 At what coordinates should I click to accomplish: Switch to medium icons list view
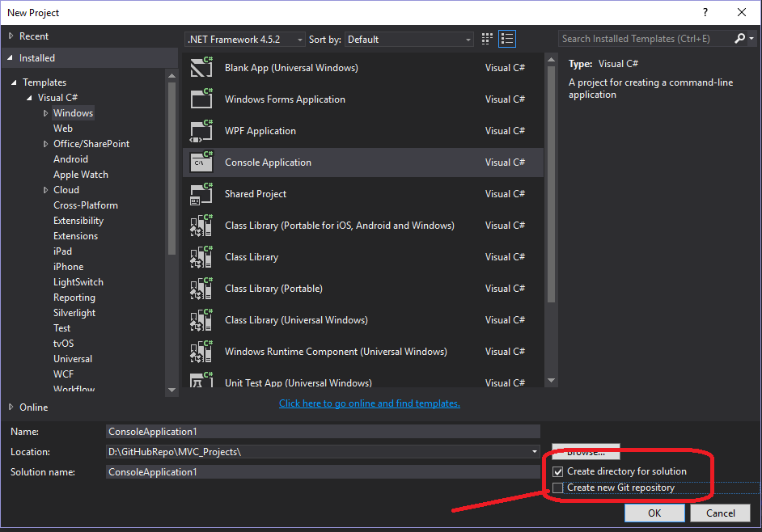point(507,39)
